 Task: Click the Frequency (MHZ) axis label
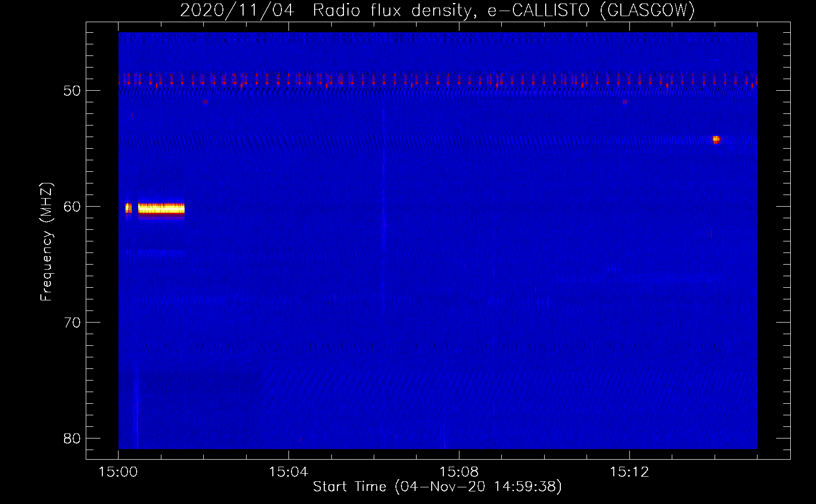click(x=46, y=242)
